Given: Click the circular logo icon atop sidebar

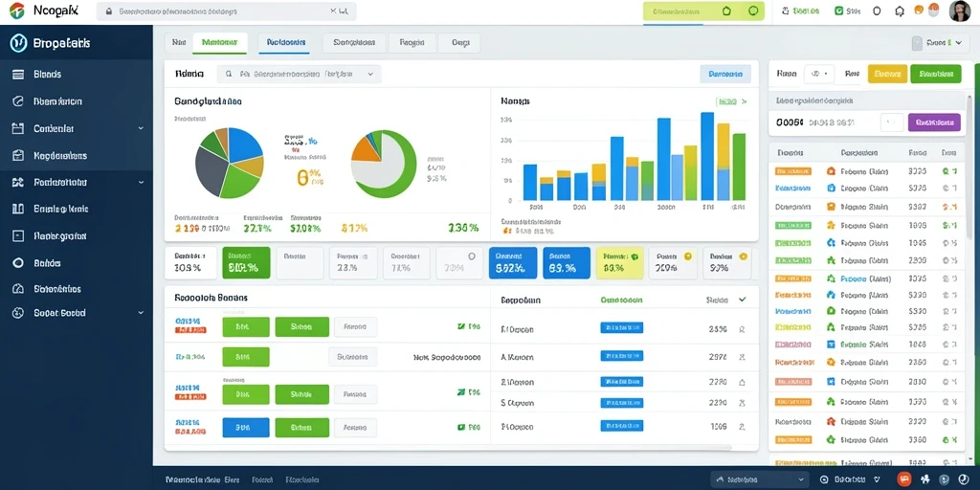Looking at the screenshot, I should 18,43.
